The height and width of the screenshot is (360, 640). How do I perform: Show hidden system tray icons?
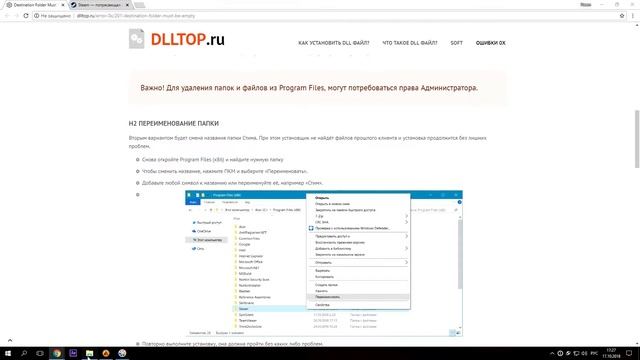pyautogui.click(x=552, y=353)
